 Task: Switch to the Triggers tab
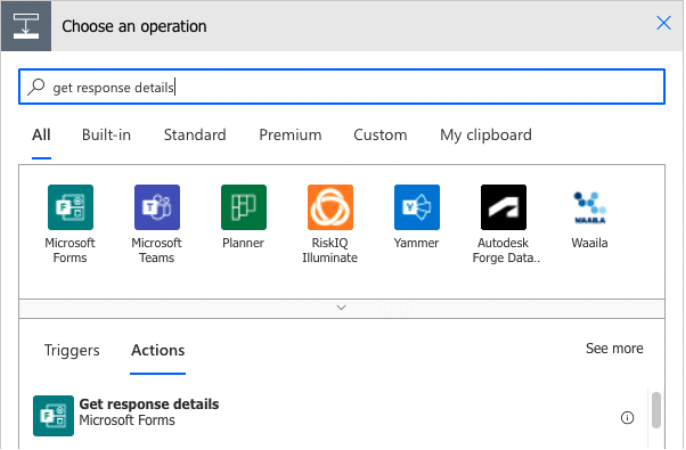pos(72,350)
